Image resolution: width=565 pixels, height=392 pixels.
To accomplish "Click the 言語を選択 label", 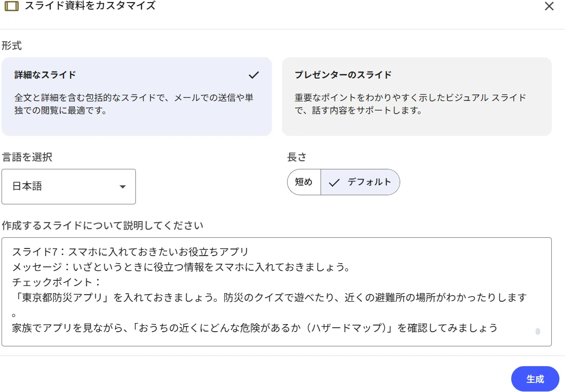I will click(27, 157).
